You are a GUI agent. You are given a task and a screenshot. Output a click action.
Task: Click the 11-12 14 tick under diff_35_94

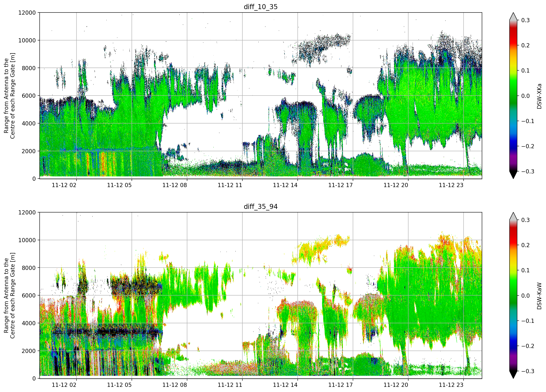[285, 385]
